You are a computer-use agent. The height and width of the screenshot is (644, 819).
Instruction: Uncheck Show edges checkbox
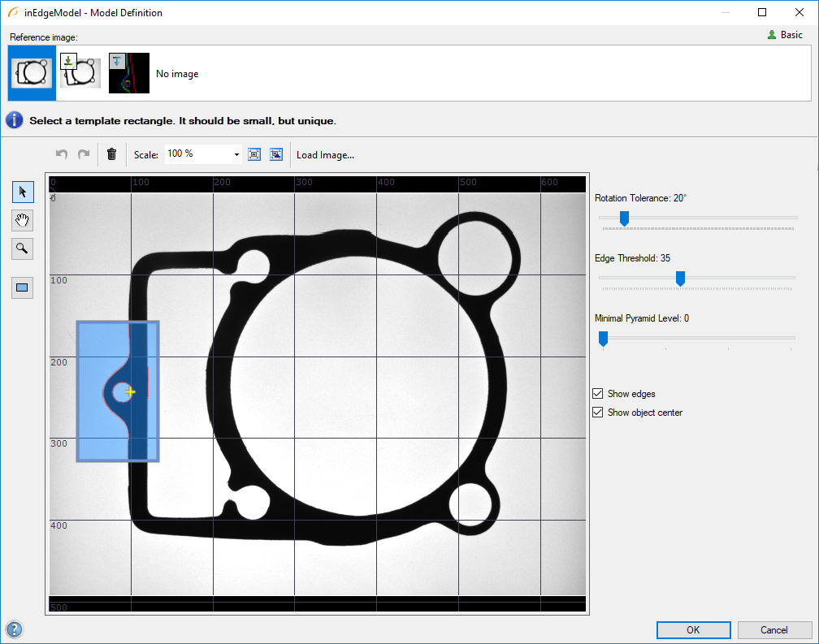[598, 394]
